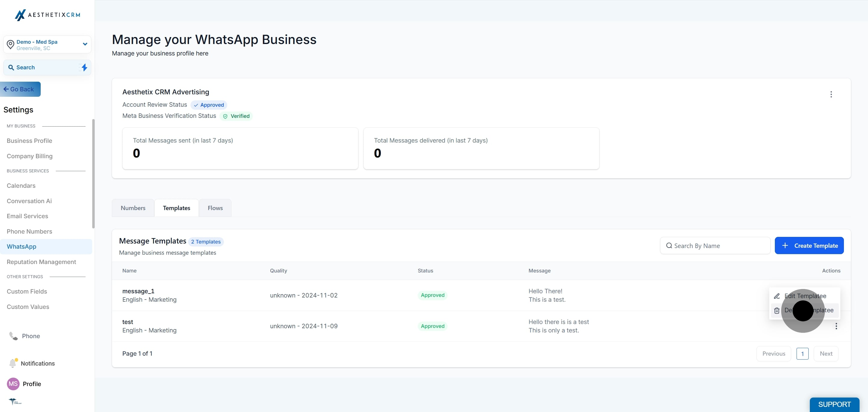Image resolution: width=868 pixels, height=412 pixels.
Task: Select WhatsApp in settings sidebar
Action: (46, 247)
